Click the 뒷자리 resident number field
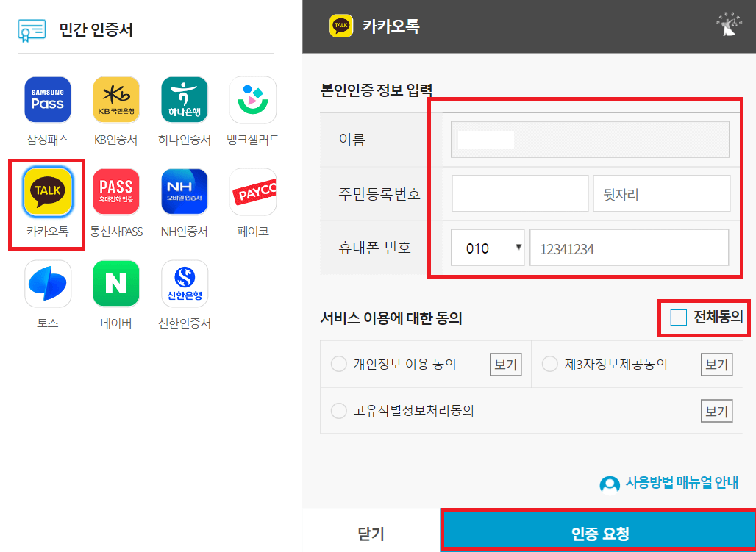The height and width of the screenshot is (552, 756). pos(662,194)
